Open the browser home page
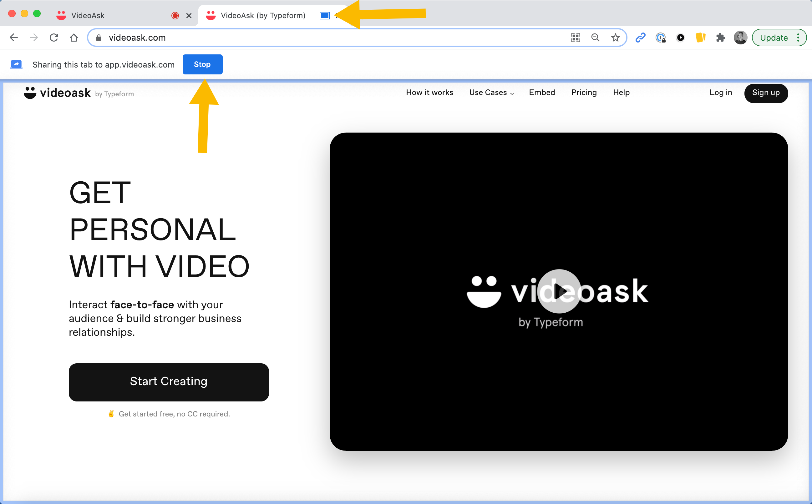Viewport: 812px width, 504px height. 74,38
